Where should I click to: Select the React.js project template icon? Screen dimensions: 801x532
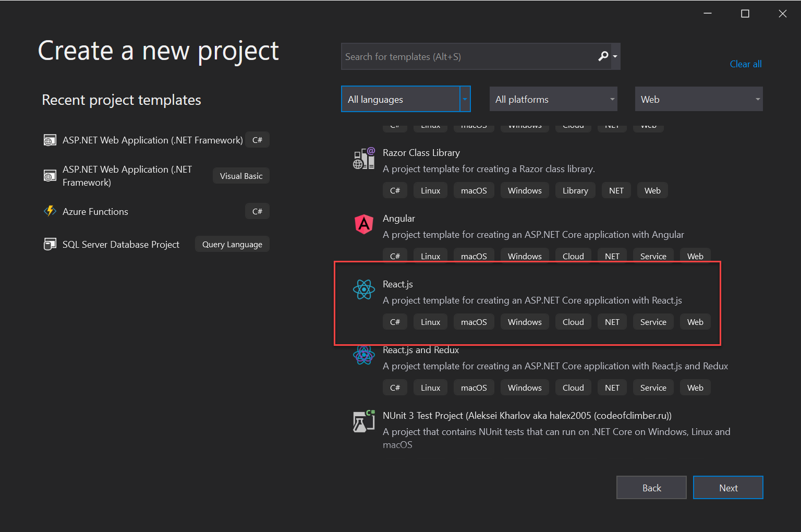pos(364,289)
